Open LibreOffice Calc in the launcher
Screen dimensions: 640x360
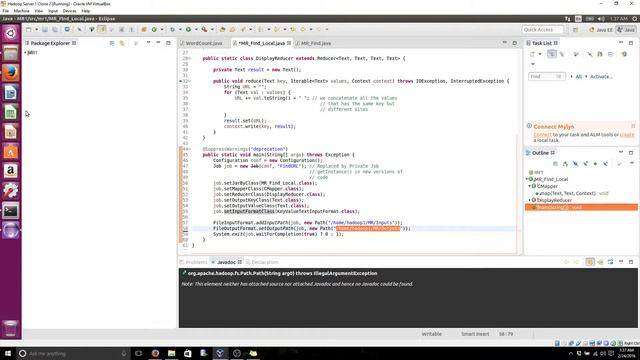pyautogui.click(x=11, y=112)
